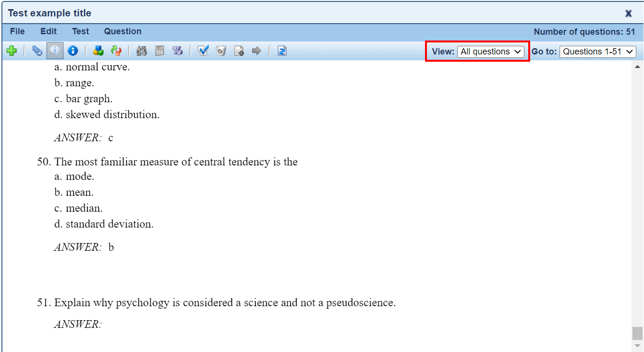
Task: Click the 'View:' label
Action: point(443,52)
